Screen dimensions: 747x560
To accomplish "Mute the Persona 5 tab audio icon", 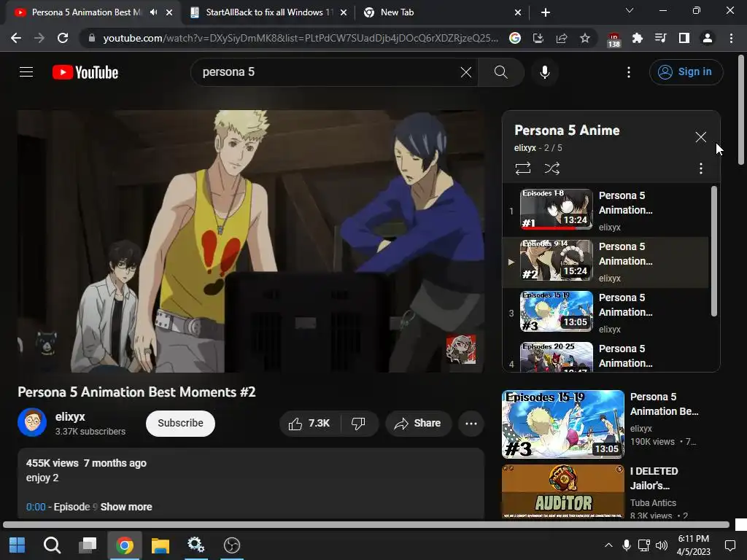I will 153,12.
